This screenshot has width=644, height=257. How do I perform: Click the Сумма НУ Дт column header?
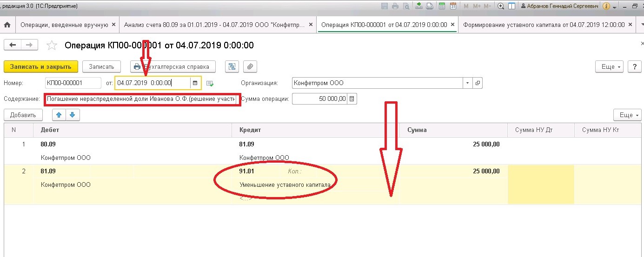pos(541,130)
